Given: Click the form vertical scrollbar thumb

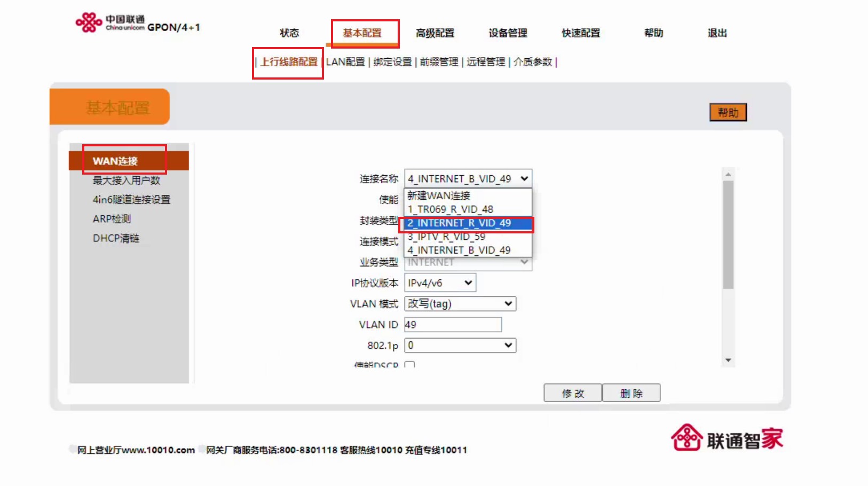Looking at the screenshot, I should (728, 235).
